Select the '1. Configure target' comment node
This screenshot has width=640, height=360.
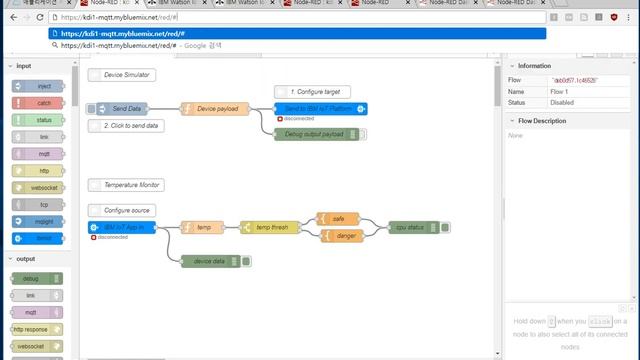click(312, 92)
